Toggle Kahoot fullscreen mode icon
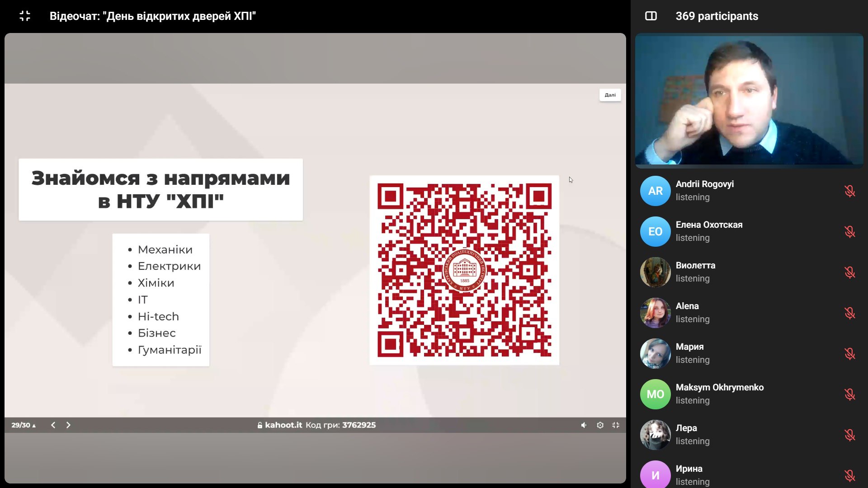868x488 pixels. (x=616, y=425)
